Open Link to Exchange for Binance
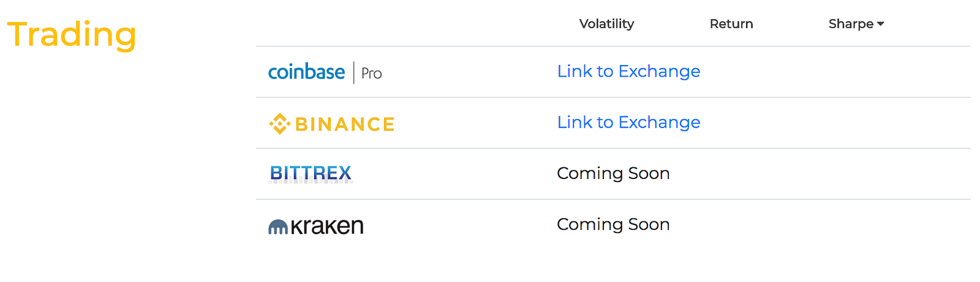Viewport: 980px width, 282px height. tap(628, 122)
